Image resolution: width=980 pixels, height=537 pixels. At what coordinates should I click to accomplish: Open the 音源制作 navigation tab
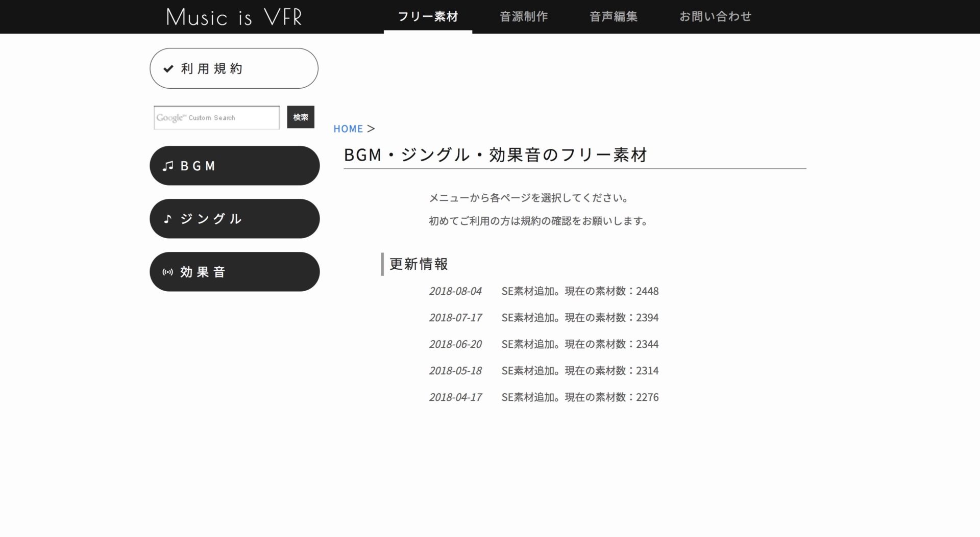523,17
